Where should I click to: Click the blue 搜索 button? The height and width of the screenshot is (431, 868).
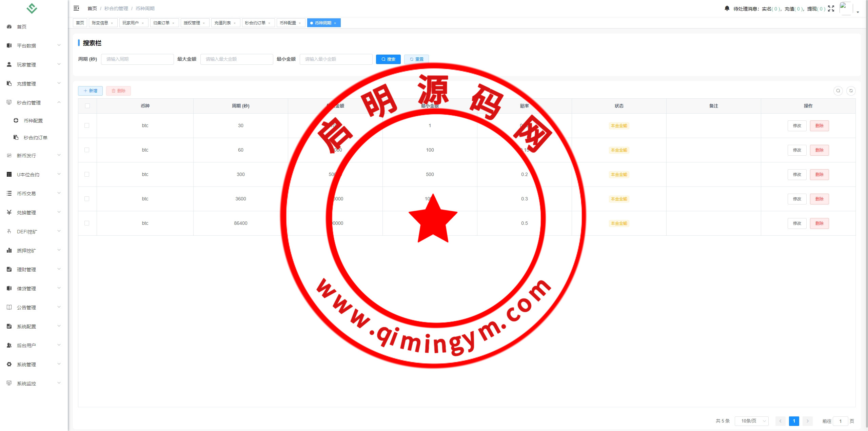pyautogui.click(x=388, y=59)
